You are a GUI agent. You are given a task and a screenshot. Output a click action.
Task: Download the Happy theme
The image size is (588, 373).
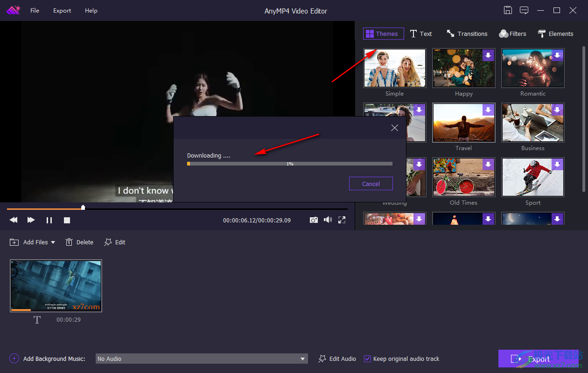coord(488,55)
